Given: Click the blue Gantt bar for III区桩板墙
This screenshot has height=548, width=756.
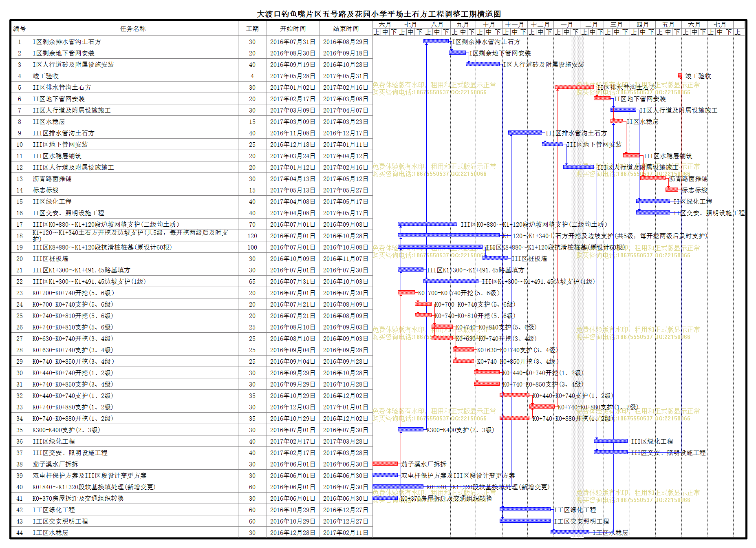Looking at the screenshot, I should (x=495, y=258).
